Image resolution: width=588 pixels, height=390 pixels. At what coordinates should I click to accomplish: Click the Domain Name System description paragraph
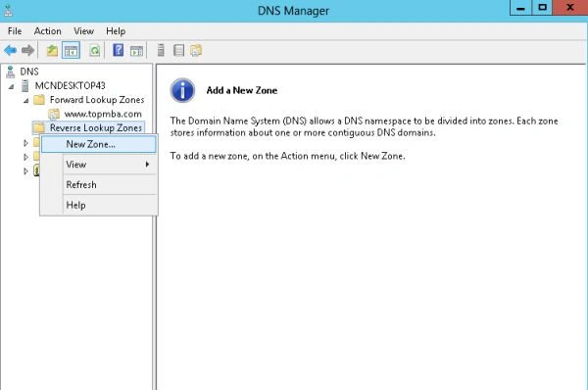click(364, 126)
